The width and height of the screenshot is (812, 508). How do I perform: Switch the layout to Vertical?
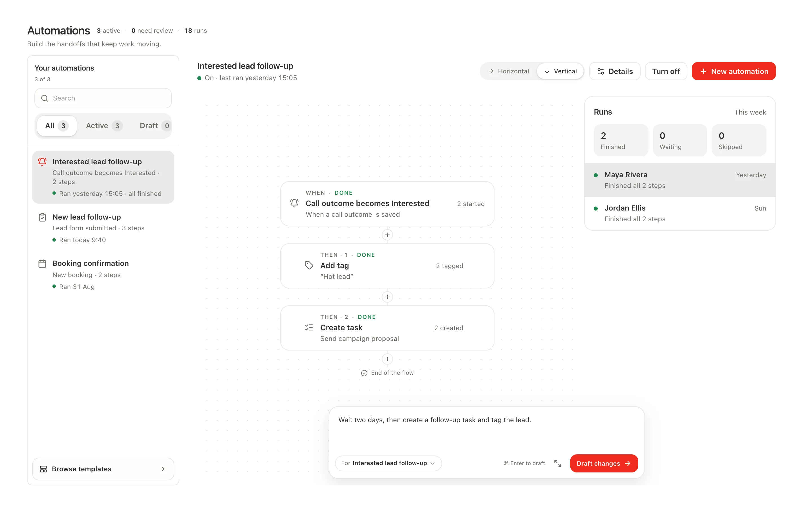(x=560, y=71)
